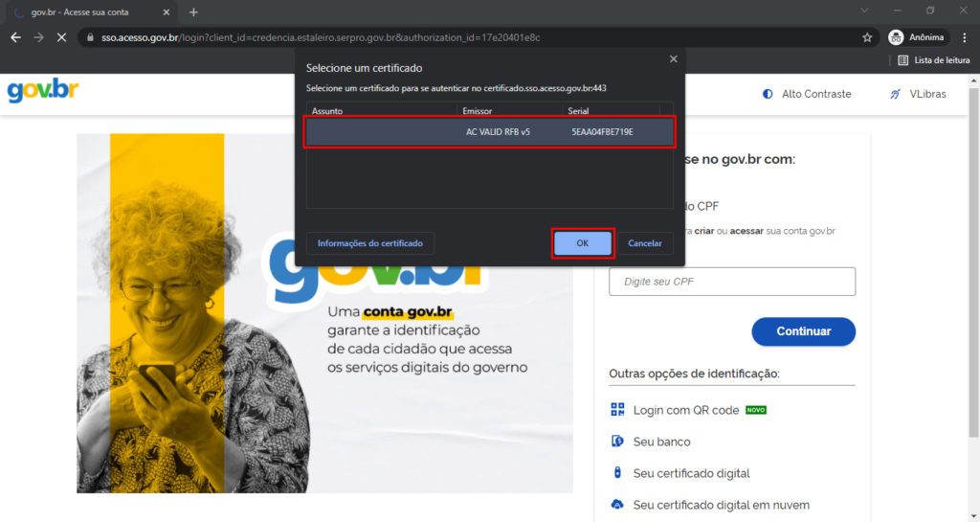980x522 pixels.
Task: Bookmark this page with star icon
Action: point(867,37)
